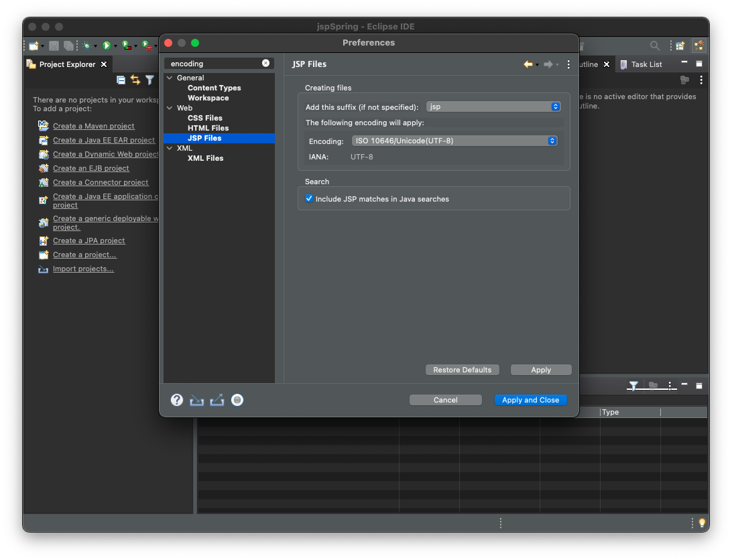Click the Run External Tools icon
Viewport: 732px width, 560px height.
147,46
